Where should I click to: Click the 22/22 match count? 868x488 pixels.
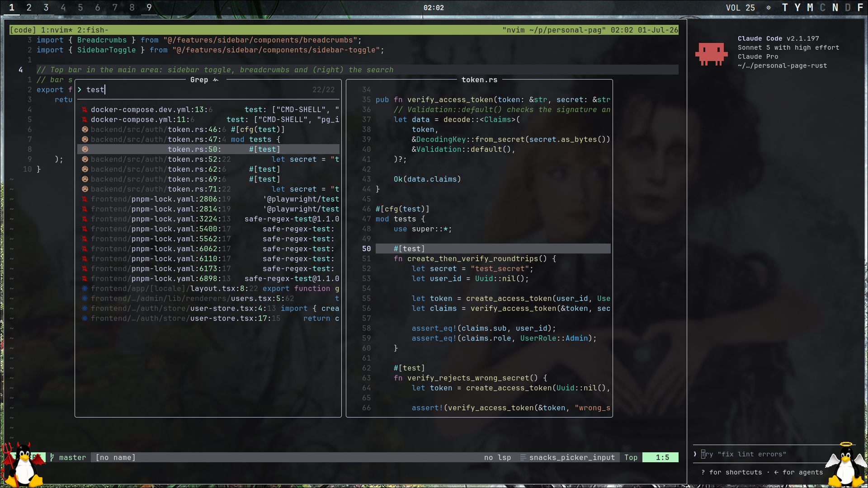click(324, 90)
